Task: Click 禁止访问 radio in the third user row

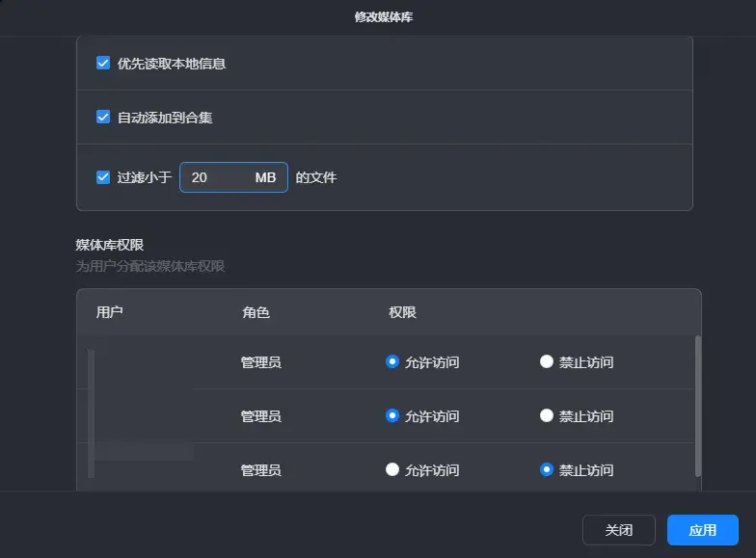Action: click(547, 470)
